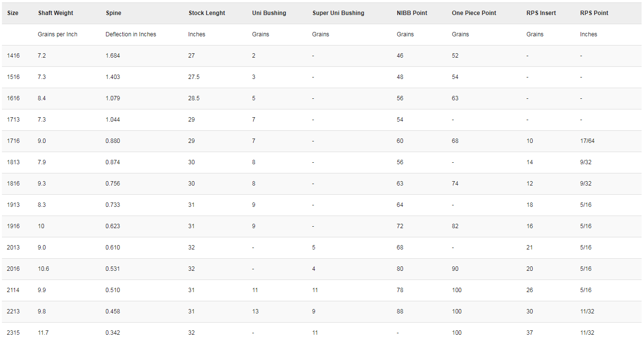Click the orange 11 Uni Bushing value

[255, 290]
